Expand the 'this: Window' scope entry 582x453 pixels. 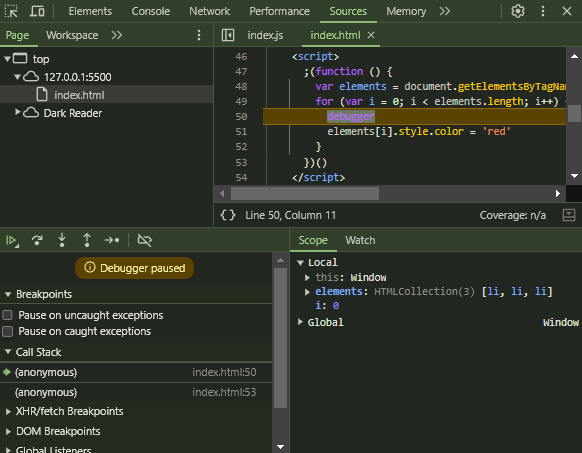[307, 277]
